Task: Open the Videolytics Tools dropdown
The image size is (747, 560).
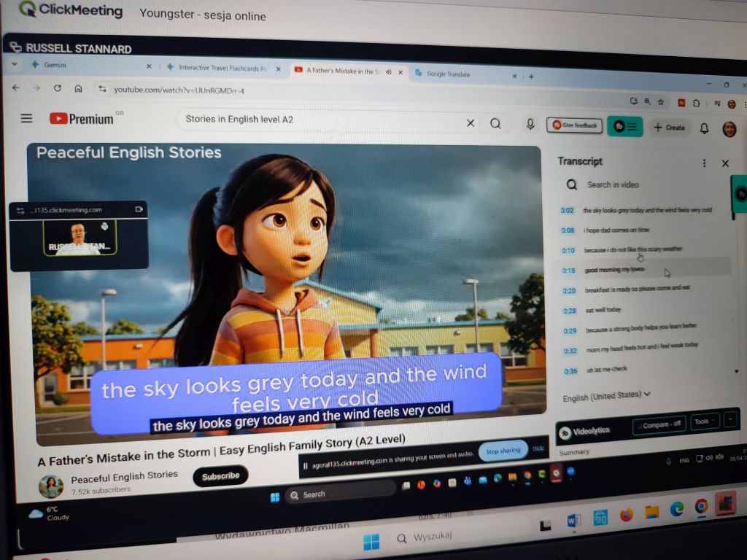Action: [705, 421]
